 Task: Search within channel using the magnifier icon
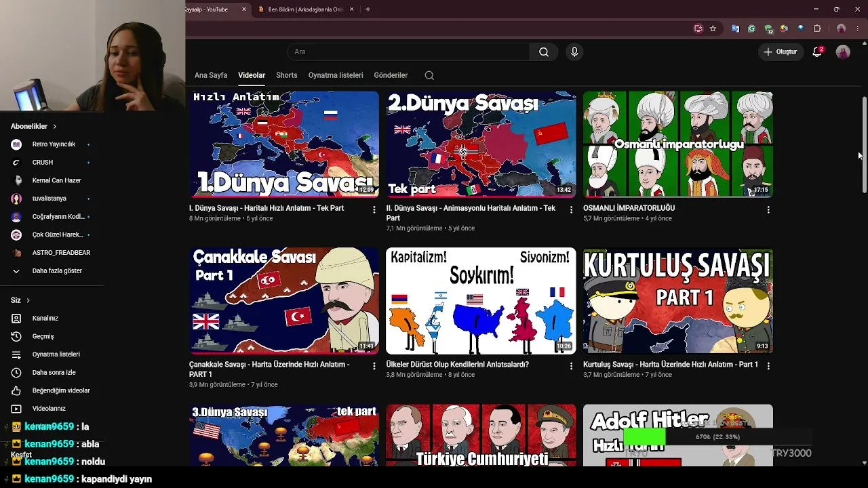(429, 75)
